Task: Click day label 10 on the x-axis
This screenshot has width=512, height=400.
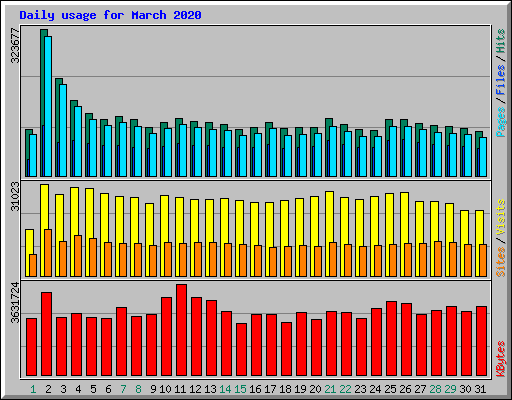Action: [165, 389]
